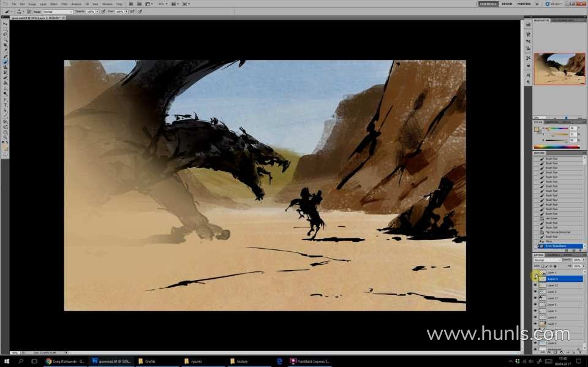This screenshot has width=588, height=367.
Task: Hide Layer 12 using its eye icon
Action: (x=535, y=286)
